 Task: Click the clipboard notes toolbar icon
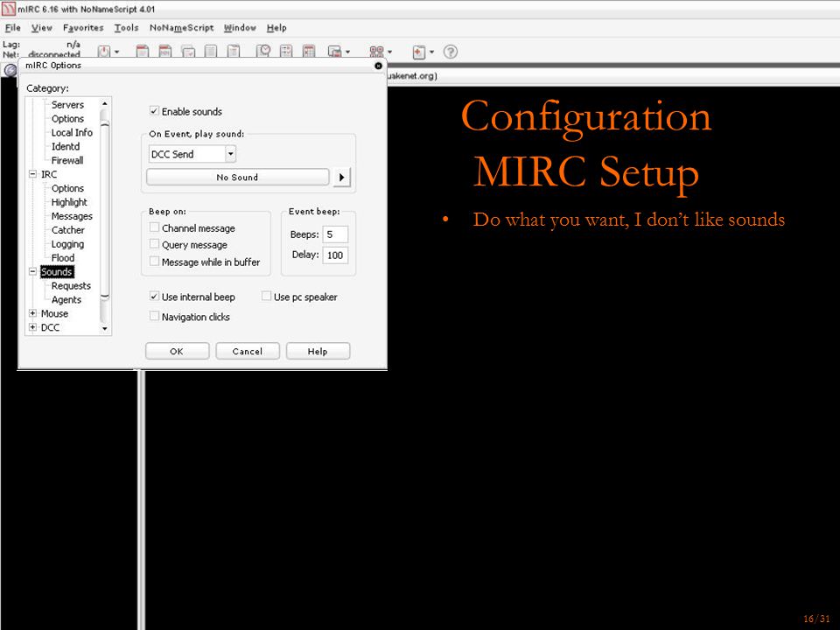point(234,52)
